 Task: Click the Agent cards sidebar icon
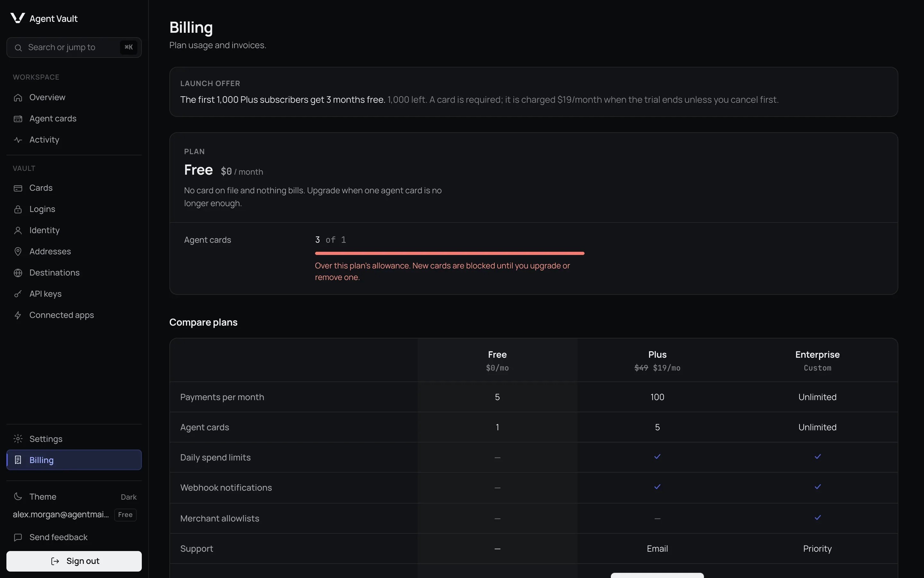[18, 119]
